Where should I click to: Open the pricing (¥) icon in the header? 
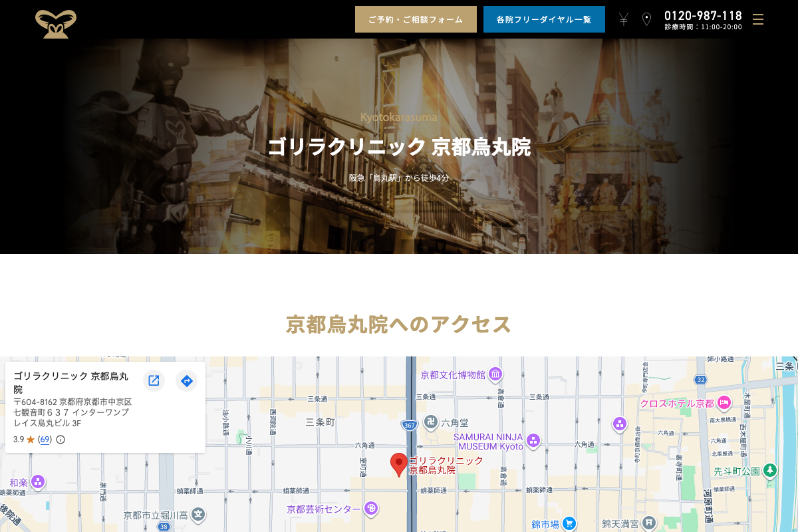coord(623,19)
